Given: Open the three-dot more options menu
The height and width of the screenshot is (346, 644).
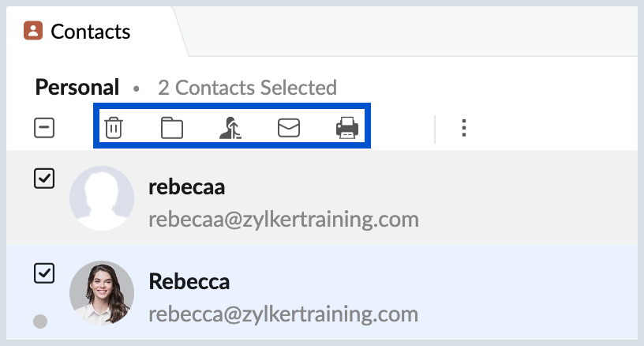Looking at the screenshot, I should (x=464, y=128).
